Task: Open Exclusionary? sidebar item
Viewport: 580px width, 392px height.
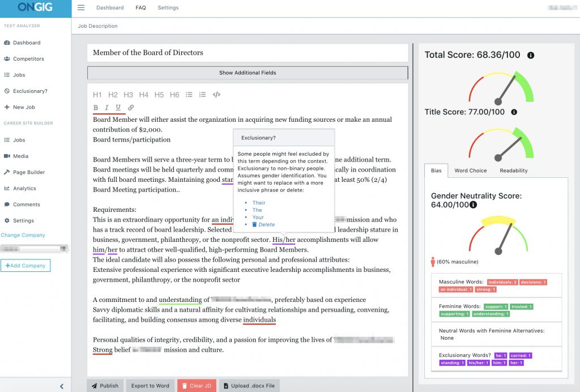Action: point(25,91)
